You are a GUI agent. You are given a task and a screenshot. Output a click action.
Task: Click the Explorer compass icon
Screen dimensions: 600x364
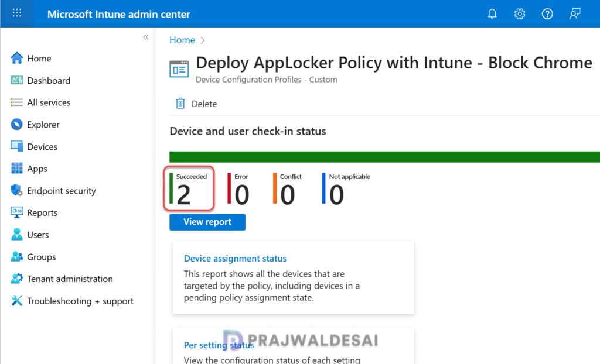(17, 124)
